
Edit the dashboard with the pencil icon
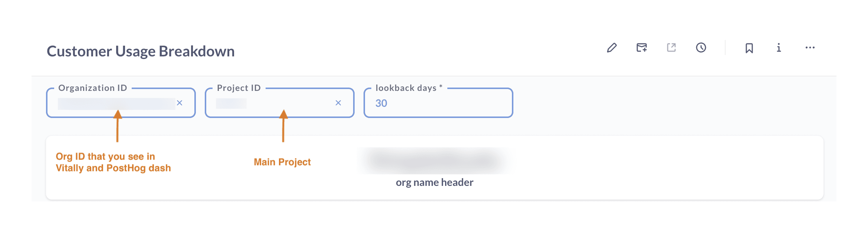point(612,47)
